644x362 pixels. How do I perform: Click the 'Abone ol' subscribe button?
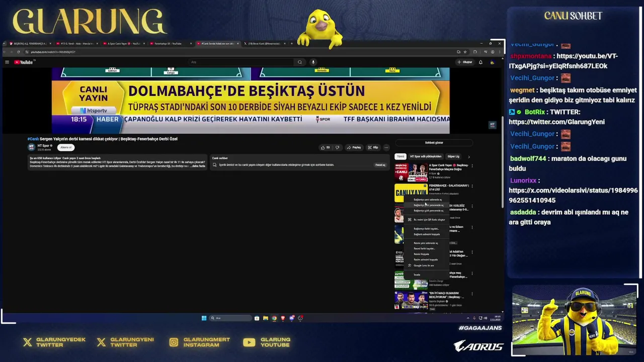click(x=66, y=147)
